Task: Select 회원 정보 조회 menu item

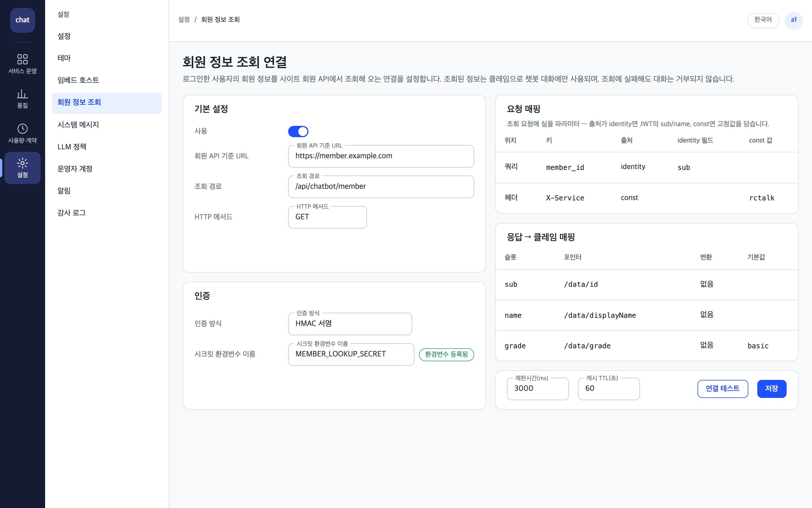Action: pyautogui.click(x=107, y=102)
